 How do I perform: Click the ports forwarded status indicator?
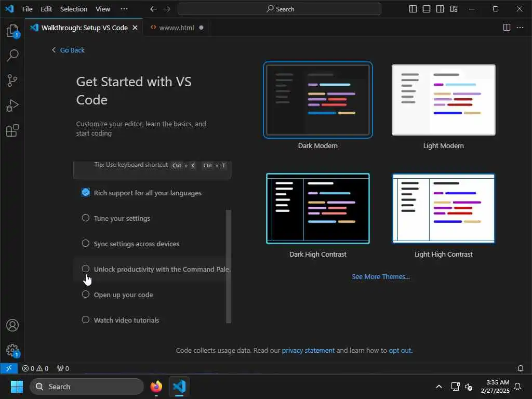(x=63, y=368)
